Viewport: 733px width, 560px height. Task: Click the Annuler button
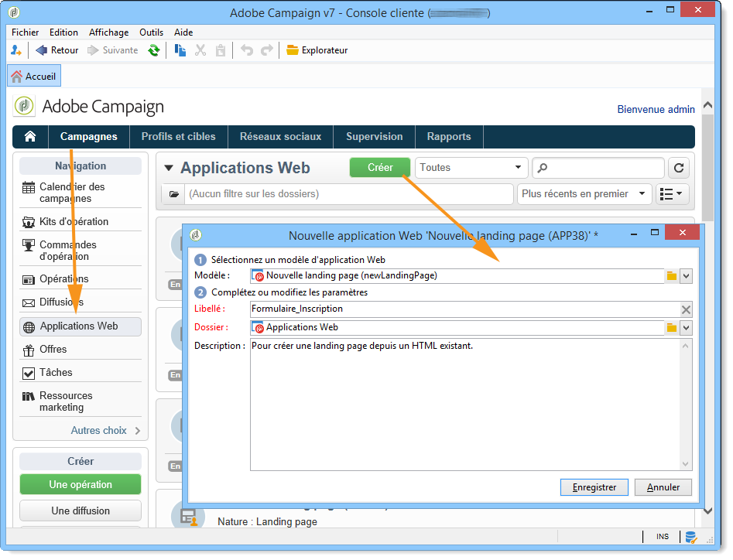point(663,487)
